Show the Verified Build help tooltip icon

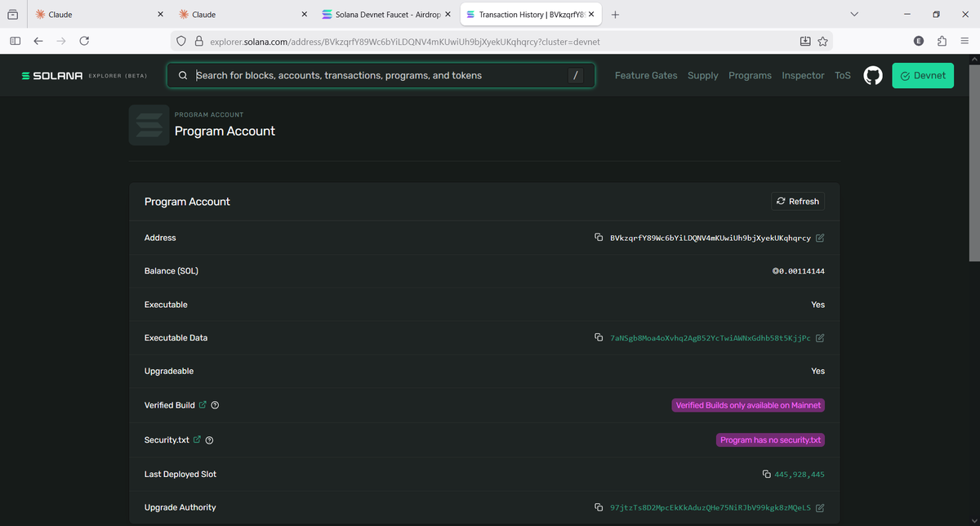click(x=215, y=405)
